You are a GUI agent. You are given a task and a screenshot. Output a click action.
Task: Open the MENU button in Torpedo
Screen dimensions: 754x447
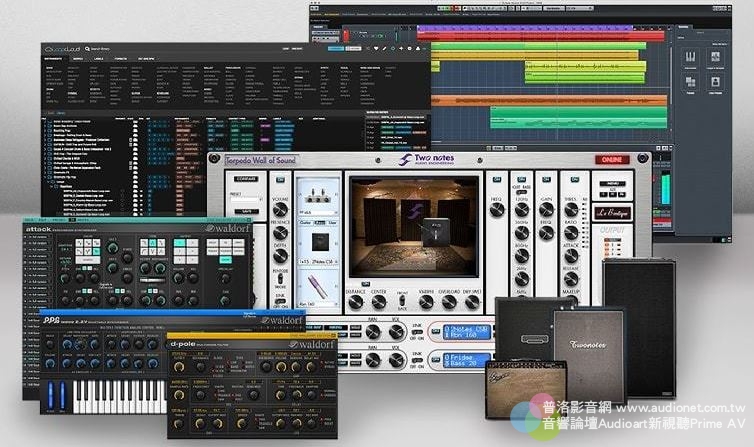coord(613,184)
